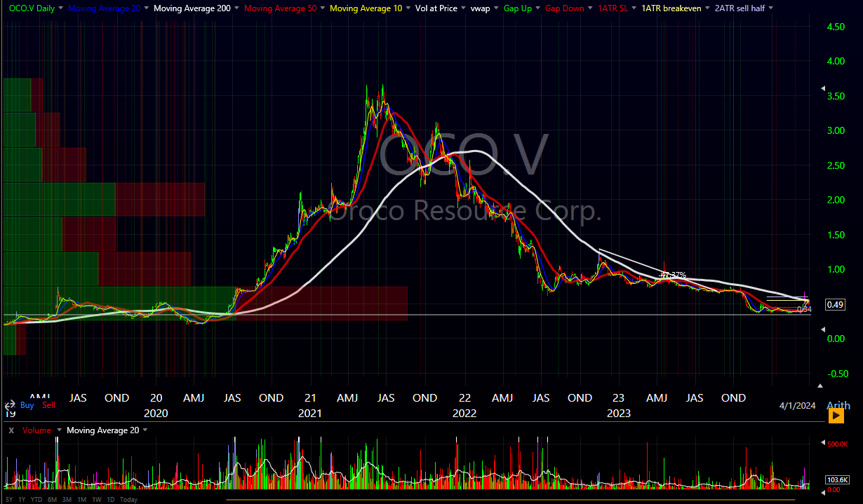Select the 1ATR SL indicator label

[x=614, y=8]
